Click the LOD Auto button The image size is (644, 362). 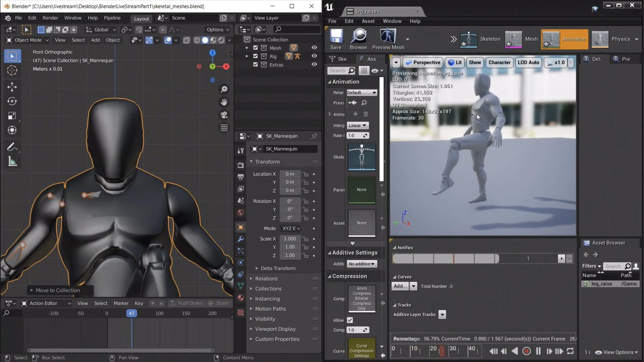[528, 62]
